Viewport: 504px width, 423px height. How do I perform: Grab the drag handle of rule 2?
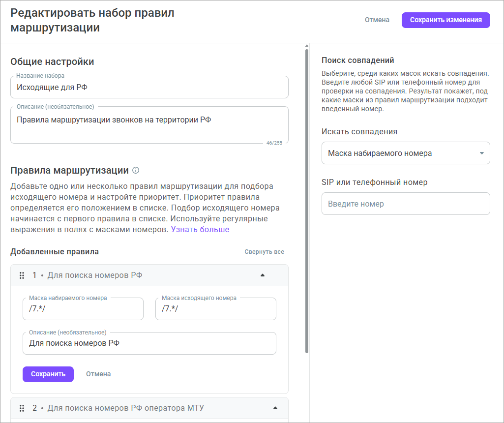22,408
